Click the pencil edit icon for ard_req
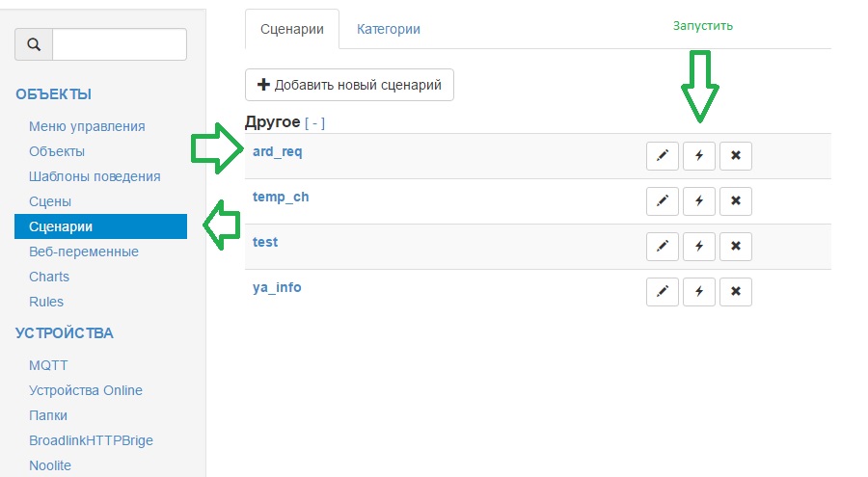868x477 pixels. coord(662,156)
